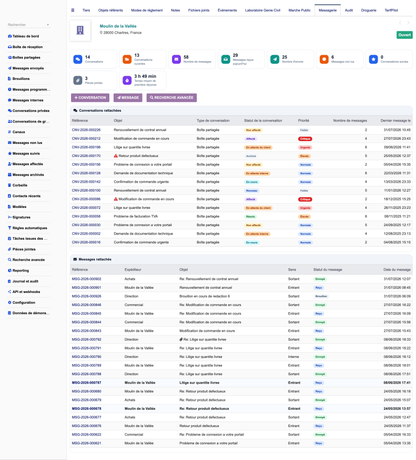Open the Moulin de la Vallée title link
This screenshot has width=416, height=460.
118,26
